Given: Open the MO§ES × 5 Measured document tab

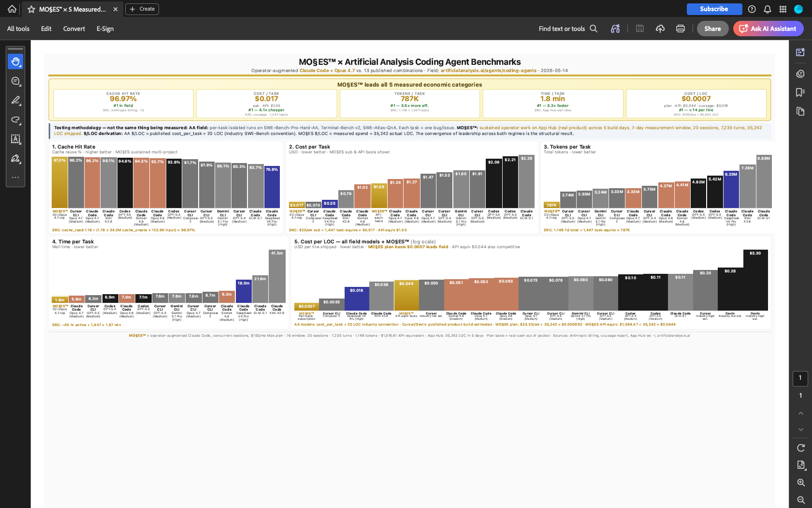Looking at the screenshot, I should (72, 9).
